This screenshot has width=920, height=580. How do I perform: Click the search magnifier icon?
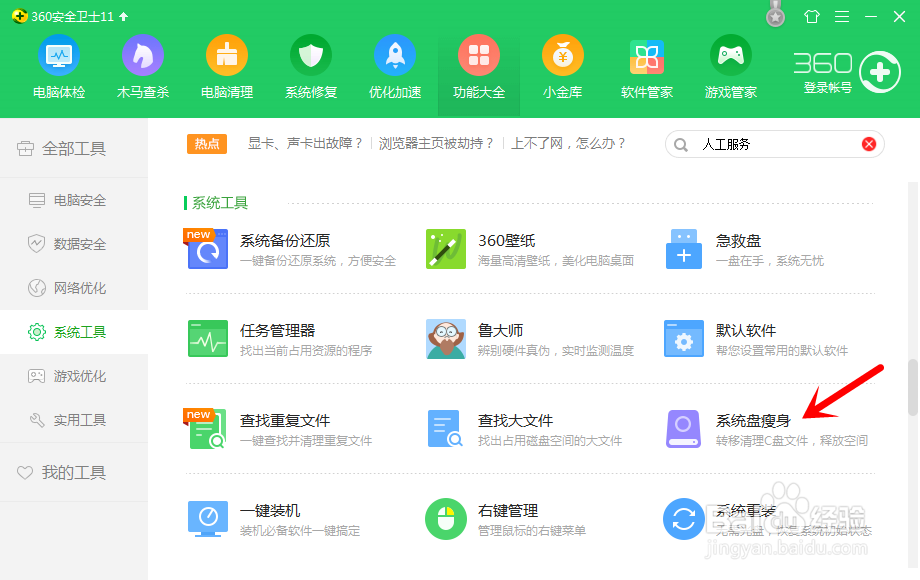point(681,145)
